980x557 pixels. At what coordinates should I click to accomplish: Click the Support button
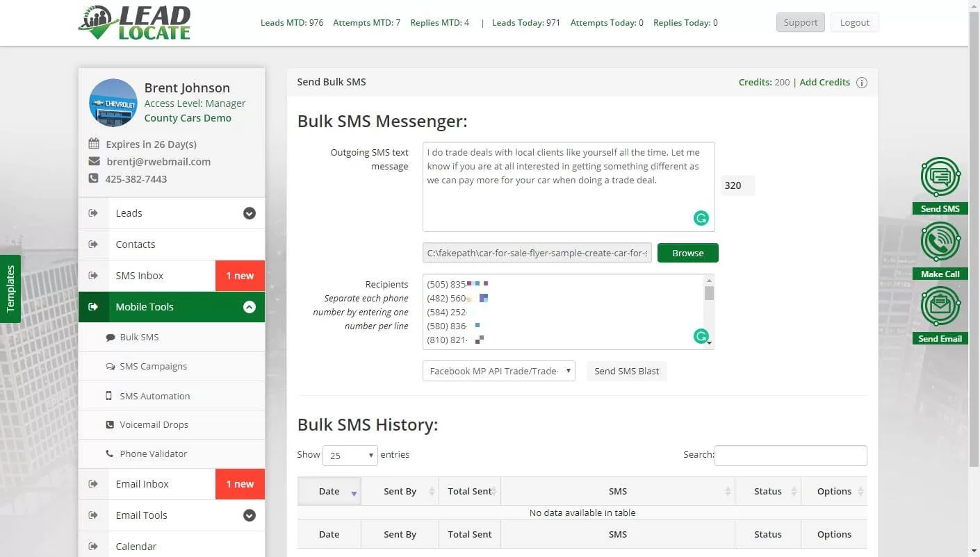(801, 22)
